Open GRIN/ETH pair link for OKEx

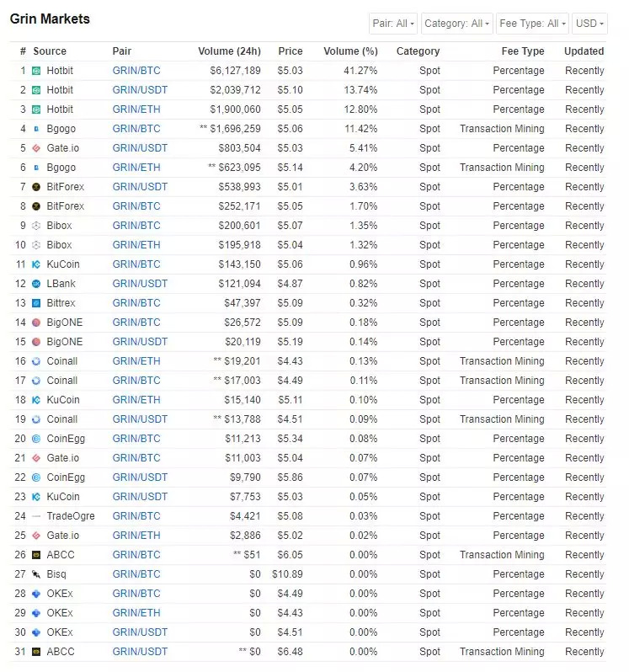[136, 613]
